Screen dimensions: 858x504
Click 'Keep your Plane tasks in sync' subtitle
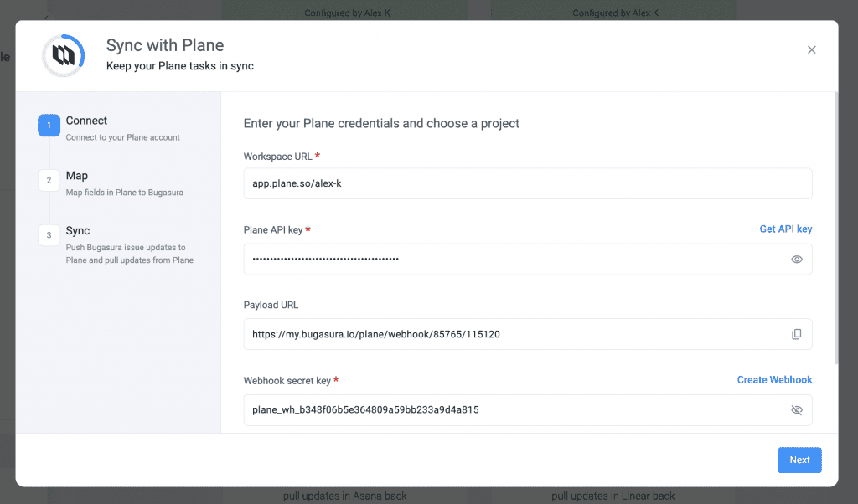pos(179,66)
